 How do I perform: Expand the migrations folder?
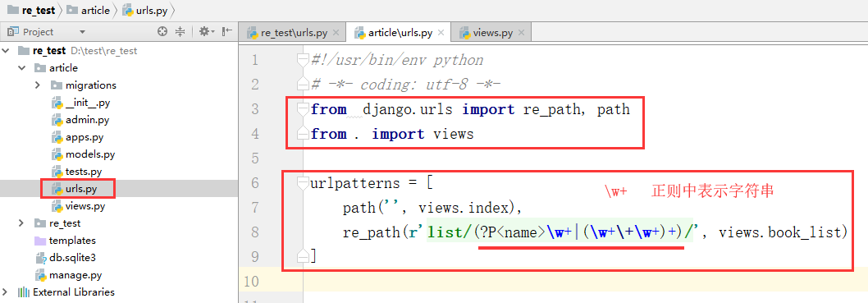39,85
